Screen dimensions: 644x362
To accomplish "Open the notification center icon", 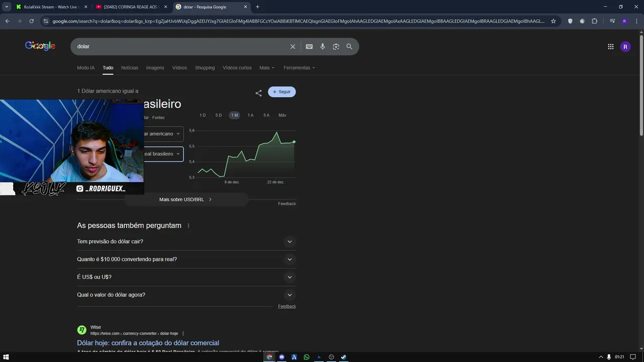I will (633, 357).
